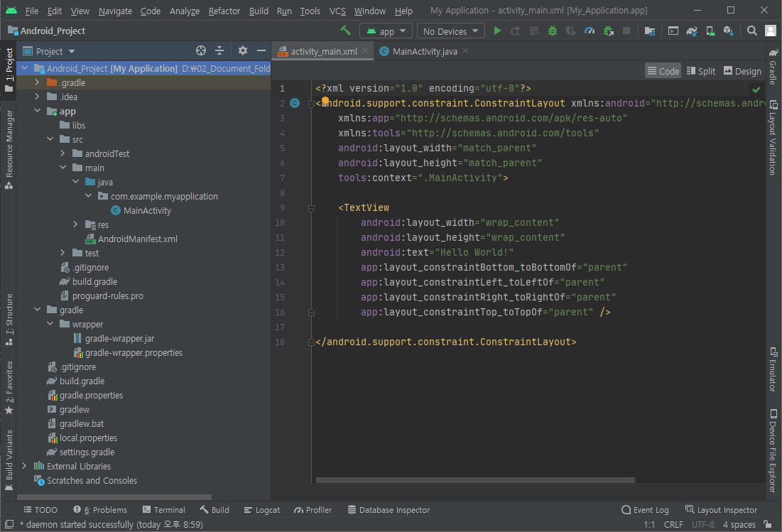Click the CRLF line separator indicator
This screenshot has width=782, height=532.
click(673, 524)
